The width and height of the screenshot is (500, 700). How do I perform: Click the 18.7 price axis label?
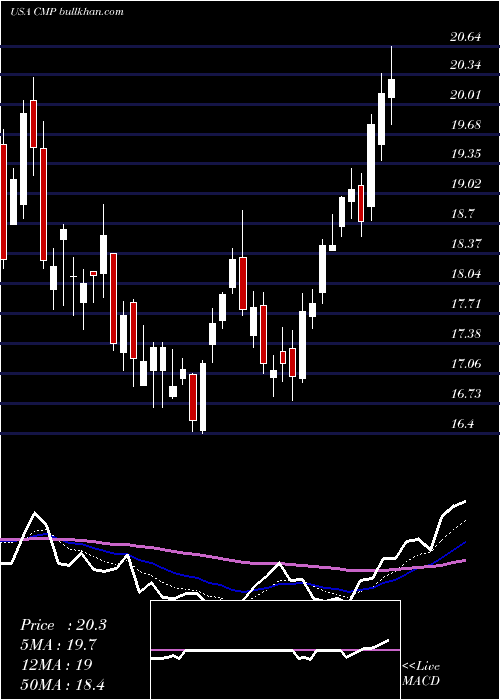click(x=463, y=214)
